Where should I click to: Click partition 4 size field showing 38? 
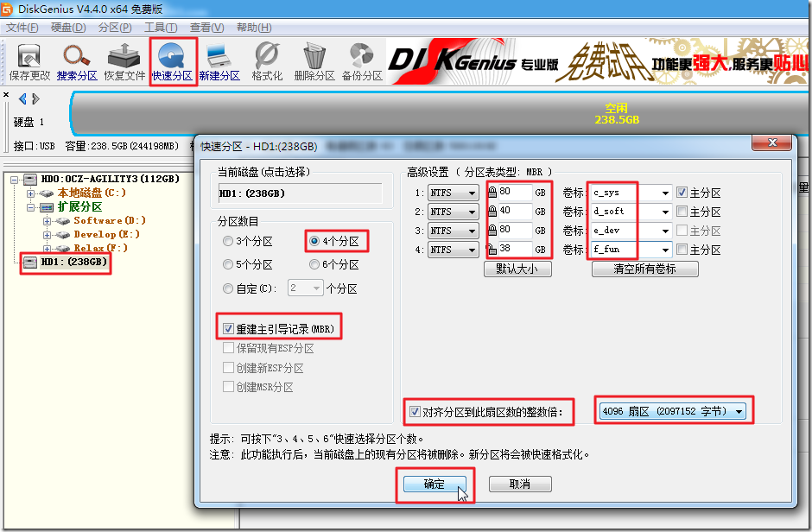(515, 249)
